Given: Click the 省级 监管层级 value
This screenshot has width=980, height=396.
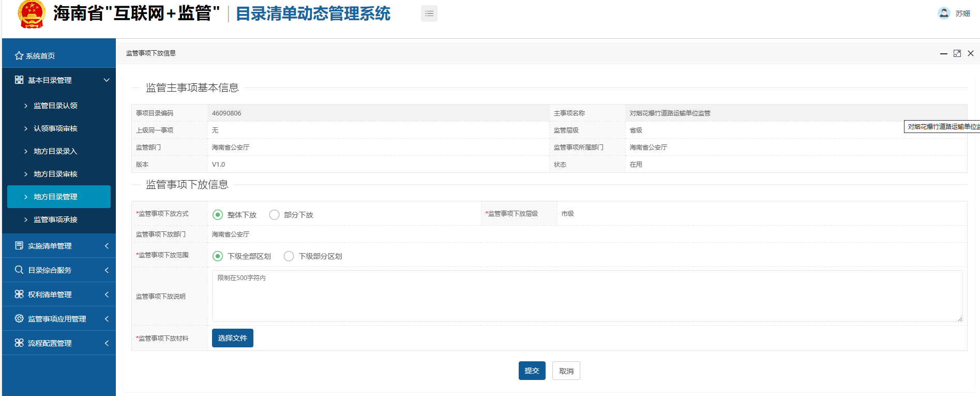Looking at the screenshot, I should tap(636, 130).
